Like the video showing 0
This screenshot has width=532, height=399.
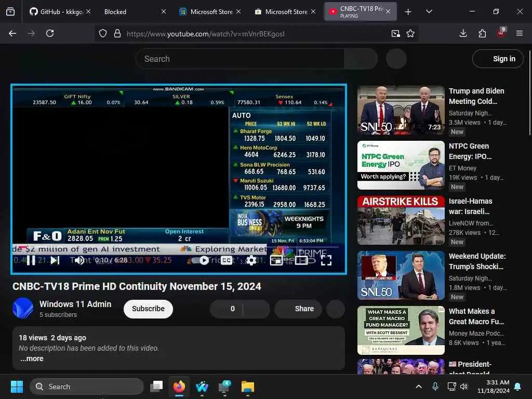point(227,309)
